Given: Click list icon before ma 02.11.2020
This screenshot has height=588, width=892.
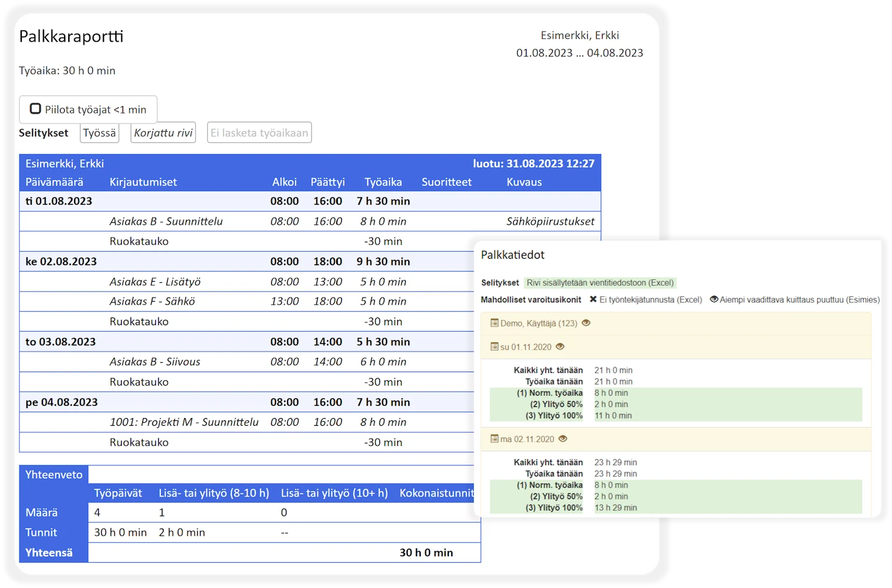Looking at the screenshot, I should click(x=494, y=439).
